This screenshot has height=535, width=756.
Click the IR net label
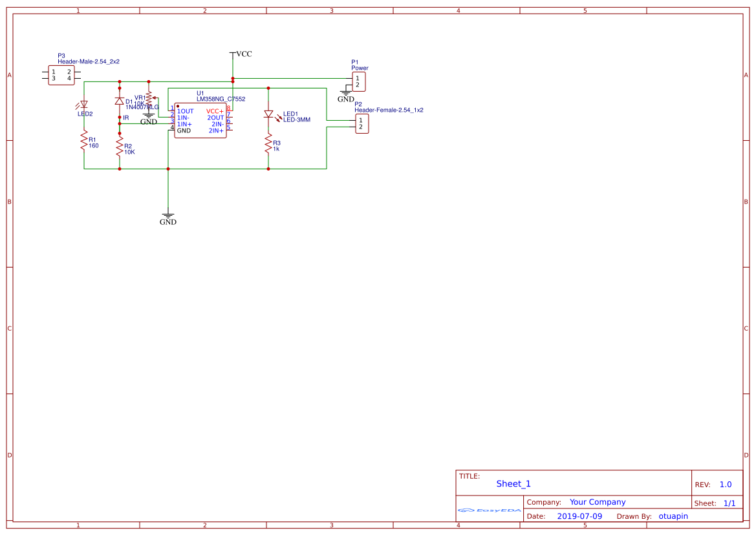tap(127, 118)
